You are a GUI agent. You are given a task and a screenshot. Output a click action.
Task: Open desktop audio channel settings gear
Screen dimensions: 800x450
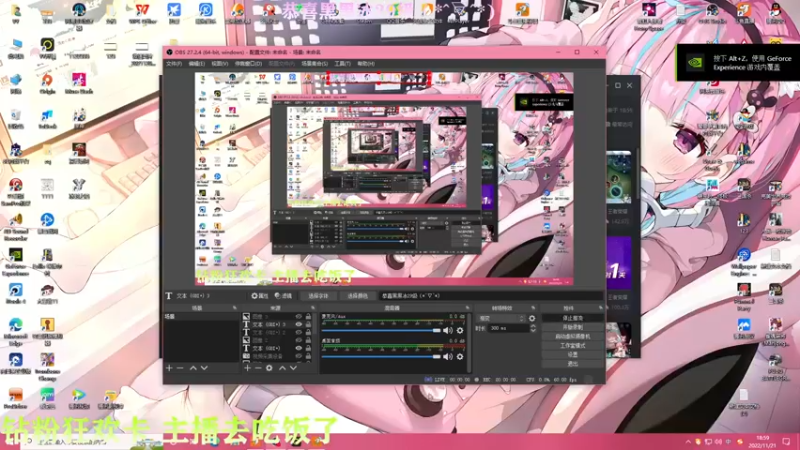460,357
